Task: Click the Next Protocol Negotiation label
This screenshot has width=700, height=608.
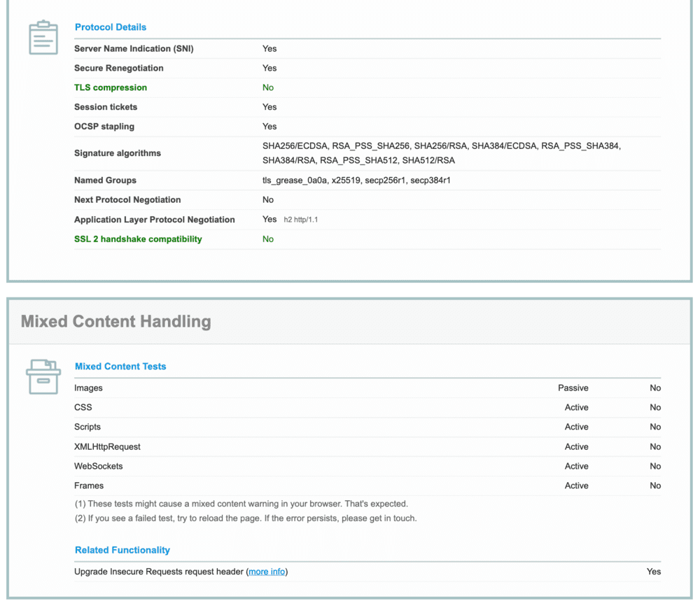Action: coord(127,200)
